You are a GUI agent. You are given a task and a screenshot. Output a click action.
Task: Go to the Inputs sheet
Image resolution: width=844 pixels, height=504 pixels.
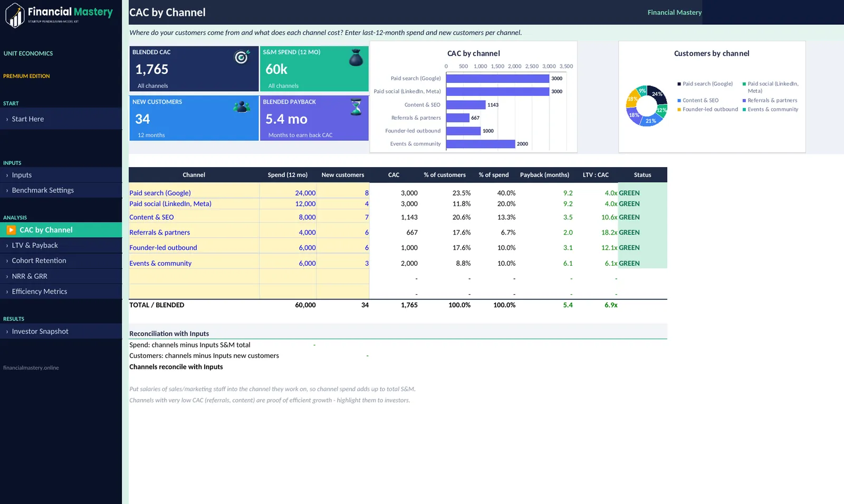coord(61,175)
